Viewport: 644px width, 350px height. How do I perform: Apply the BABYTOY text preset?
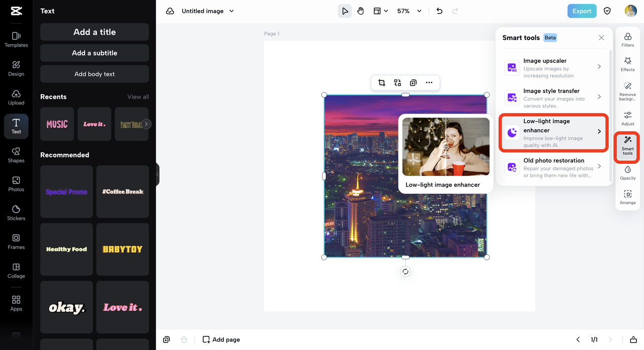pyautogui.click(x=123, y=249)
